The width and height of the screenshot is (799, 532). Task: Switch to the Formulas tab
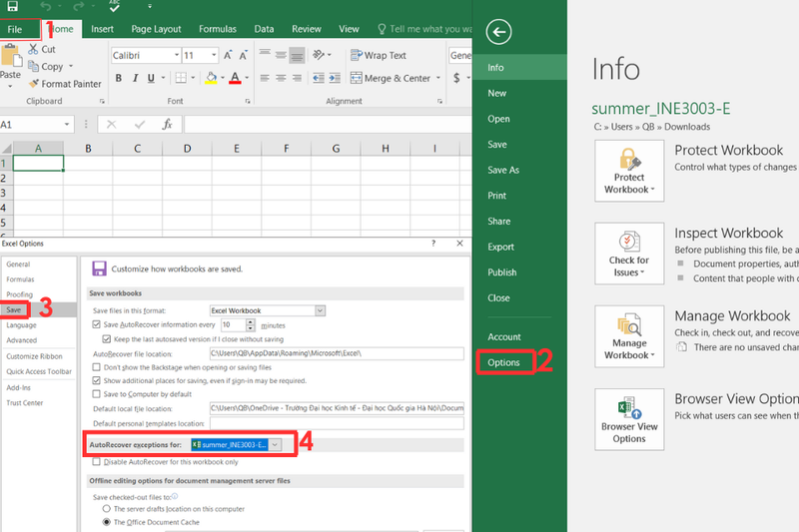click(x=218, y=29)
